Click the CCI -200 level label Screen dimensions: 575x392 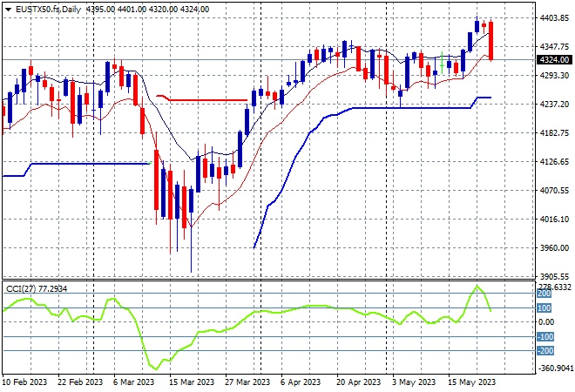[x=545, y=351]
